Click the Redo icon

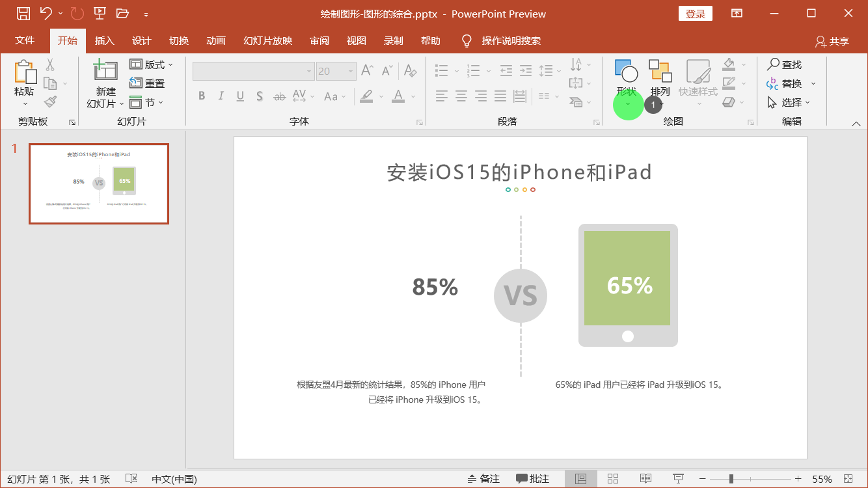pos(77,13)
